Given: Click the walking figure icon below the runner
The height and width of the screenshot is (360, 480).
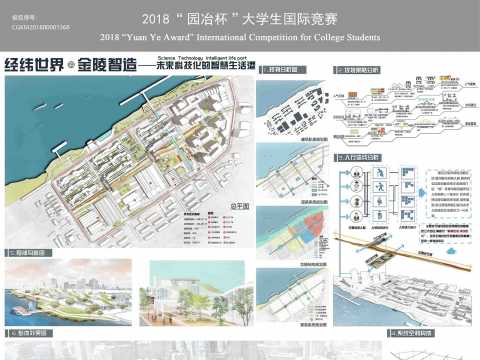Looking at the screenshot, I should pos(380,187).
